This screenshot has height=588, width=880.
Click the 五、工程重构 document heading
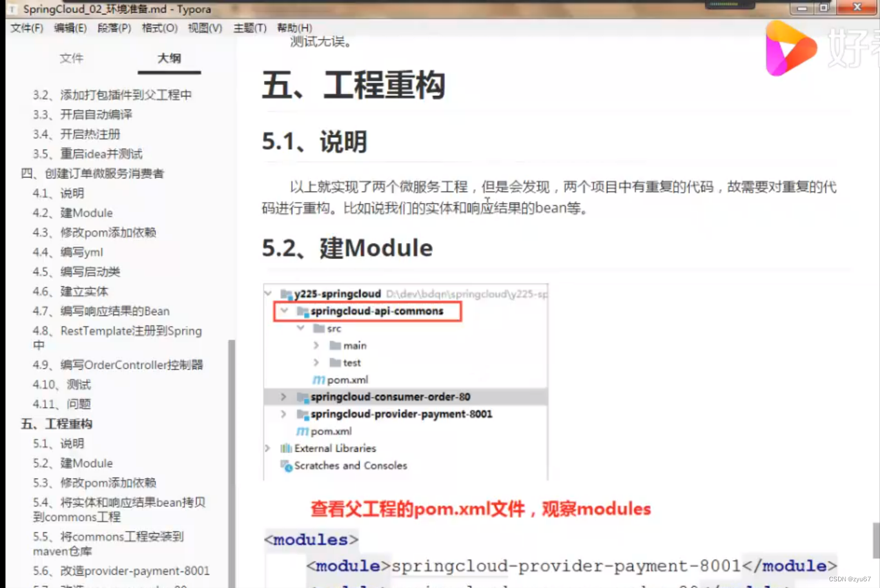(x=353, y=84)
